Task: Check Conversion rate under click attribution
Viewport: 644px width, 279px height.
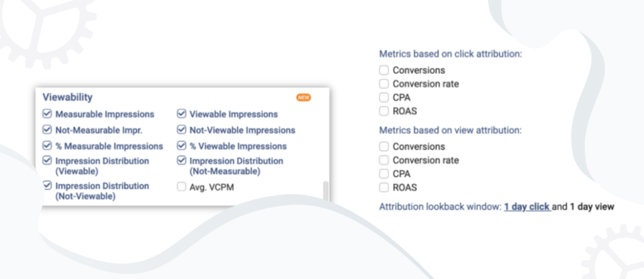Action: [x=384, y=84]
